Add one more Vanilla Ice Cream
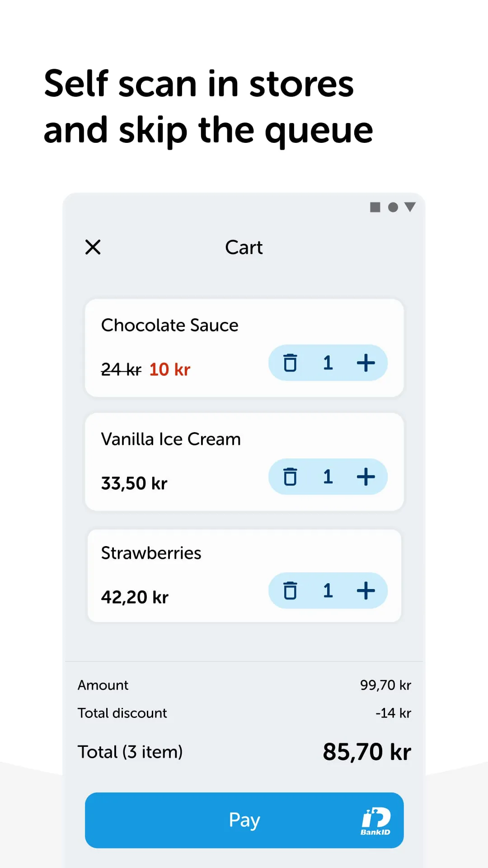The image size is (488, 868). coord(366,476)
